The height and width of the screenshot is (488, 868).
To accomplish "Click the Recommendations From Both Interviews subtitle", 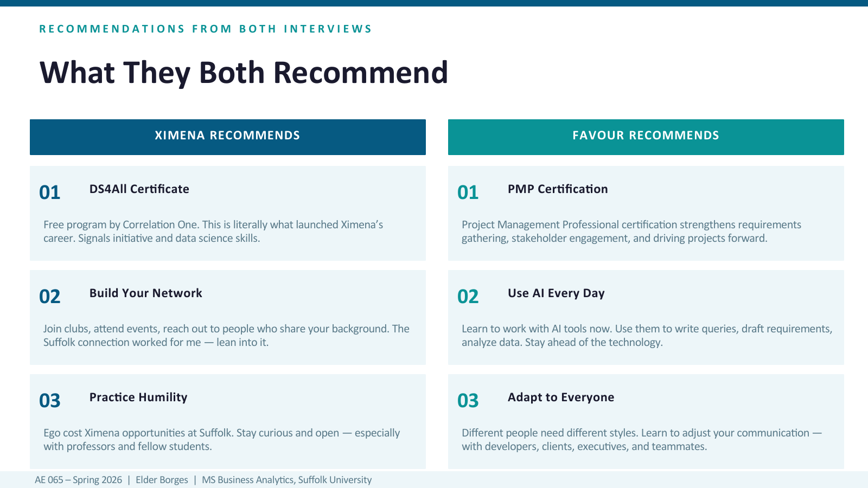I will click(x=206, y=29).
